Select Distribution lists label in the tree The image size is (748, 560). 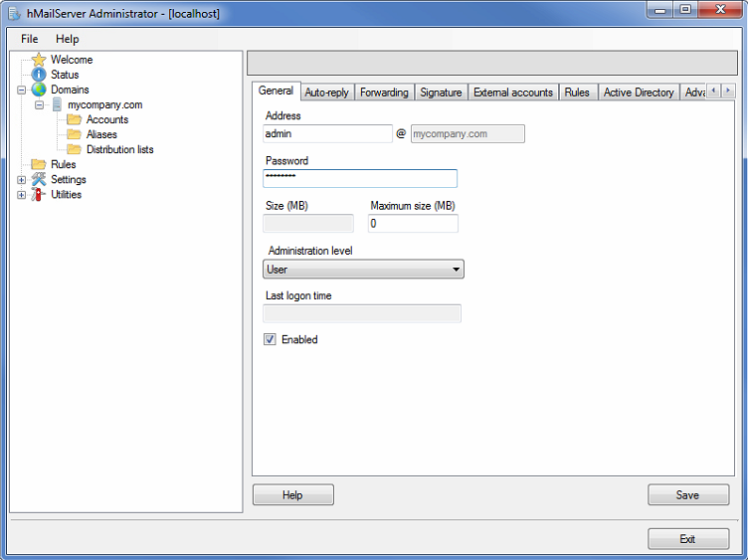click(119, 149)
